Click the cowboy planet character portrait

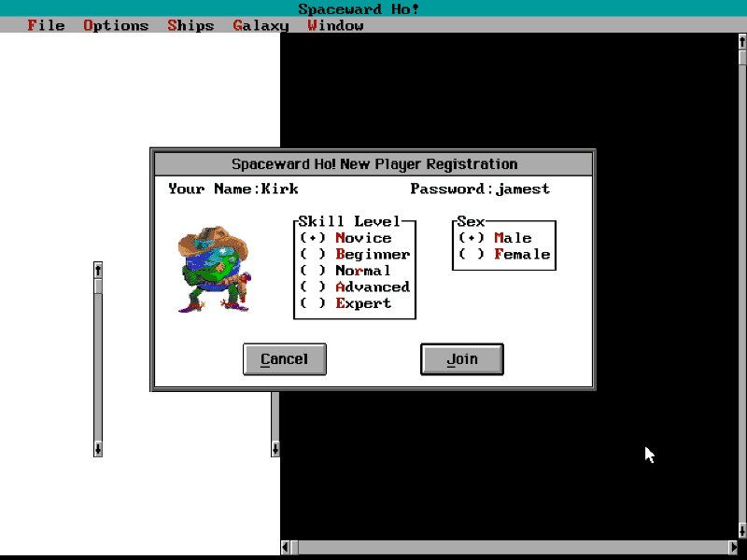[214, 269]
